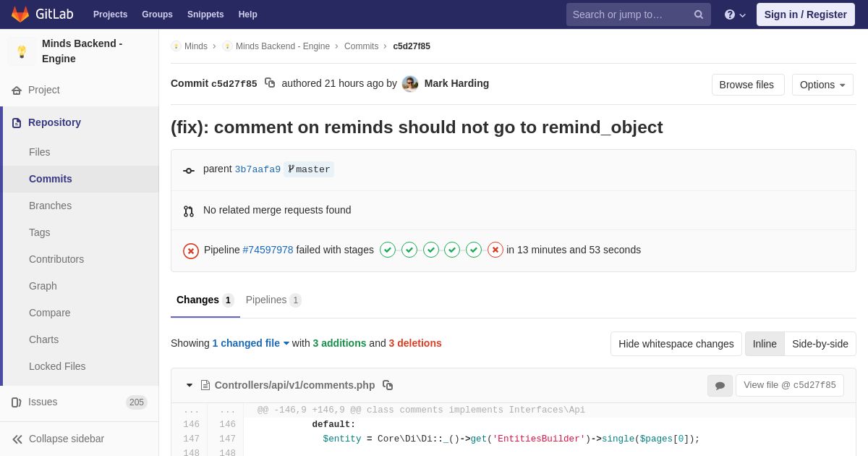Click the GitLab fox logo
Viewport: 868px width, 456px height.
click(x=20, y=14)
